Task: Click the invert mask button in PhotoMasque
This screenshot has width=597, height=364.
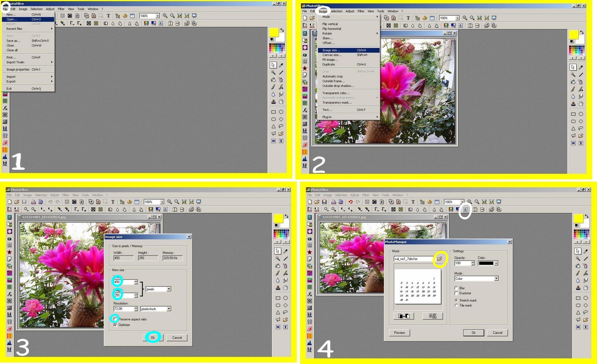Action: click(404, 316)
